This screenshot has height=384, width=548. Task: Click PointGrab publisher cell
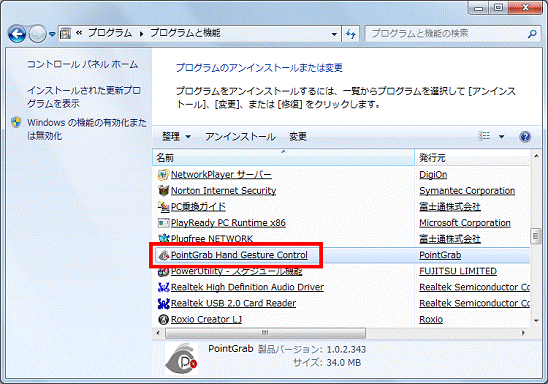440,255
